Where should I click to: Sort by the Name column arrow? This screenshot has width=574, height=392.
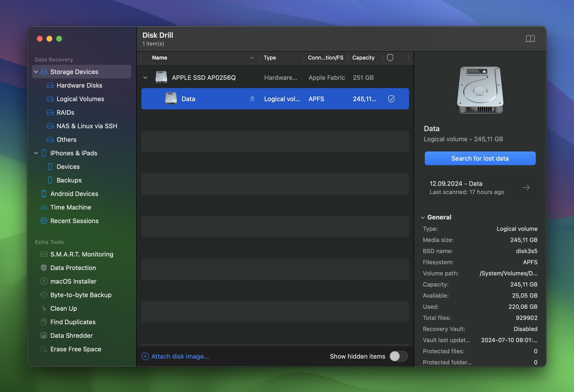pos(252,58)
